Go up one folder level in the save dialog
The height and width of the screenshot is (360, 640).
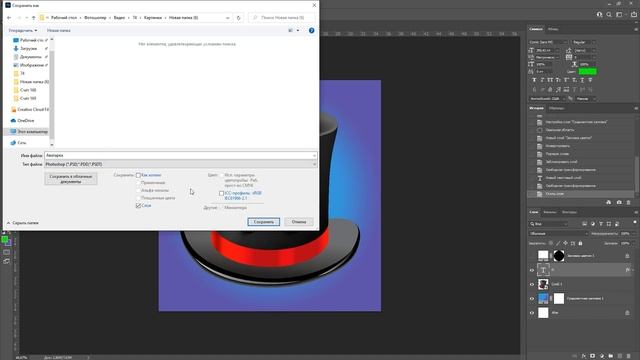click(x=33, y=18)
